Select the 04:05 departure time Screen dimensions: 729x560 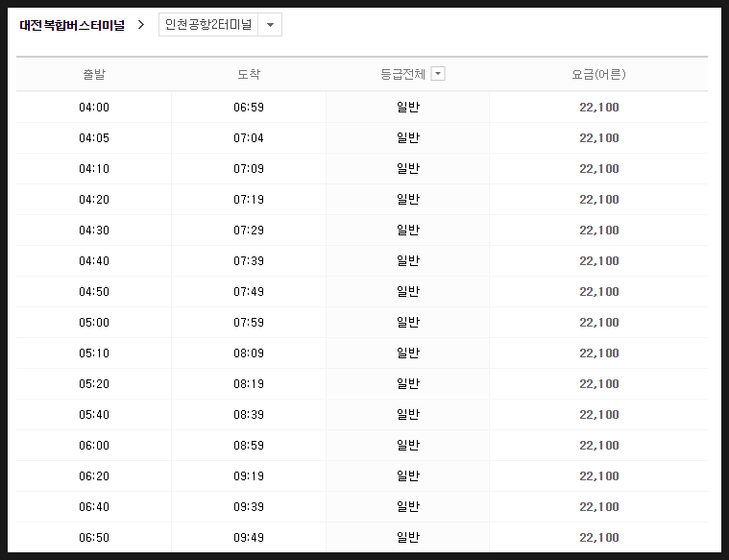(x=94, y=138)
